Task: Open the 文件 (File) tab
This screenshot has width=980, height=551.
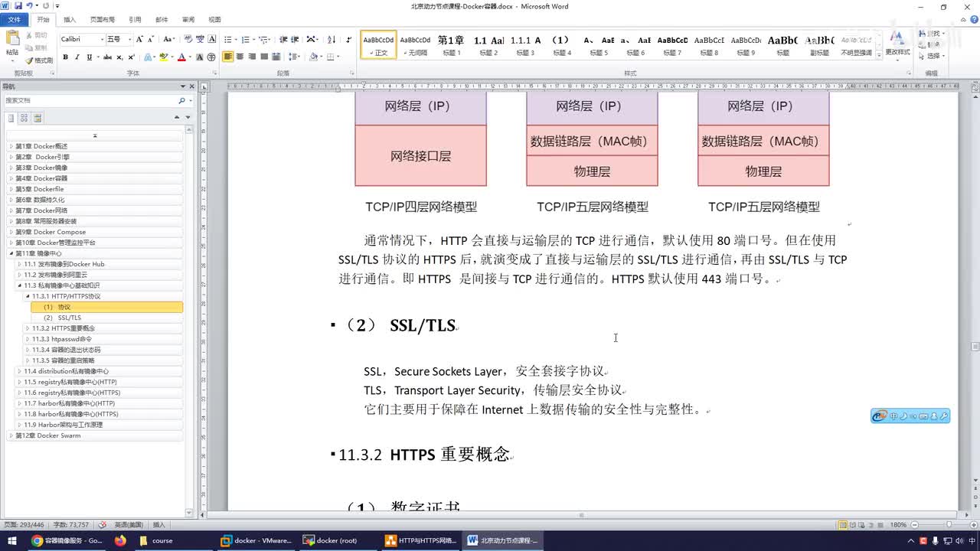Action: (x=14, y=19)
